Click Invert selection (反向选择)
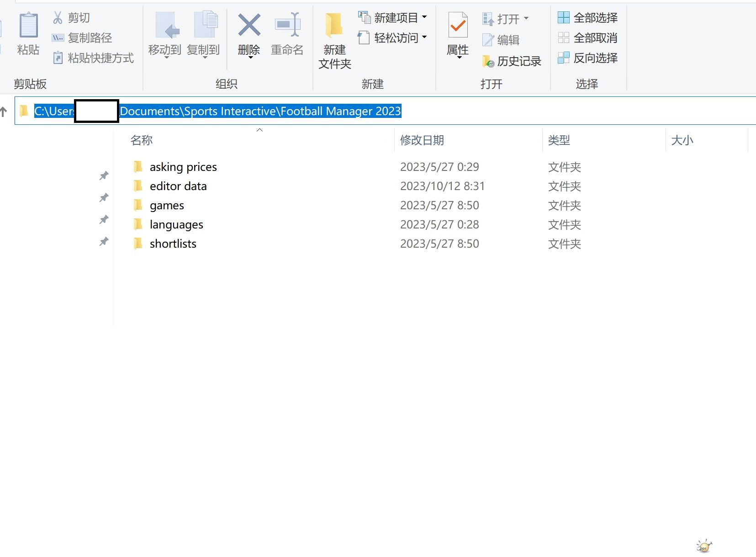This screenshot has width=756, height=557. click(587, 58)
